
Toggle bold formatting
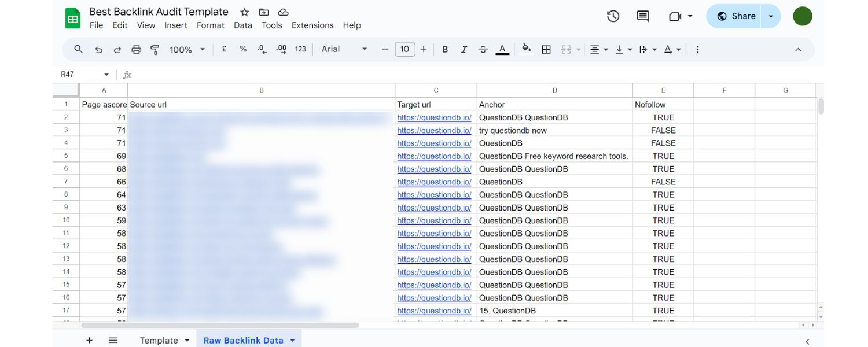click(x=444, y=49)
